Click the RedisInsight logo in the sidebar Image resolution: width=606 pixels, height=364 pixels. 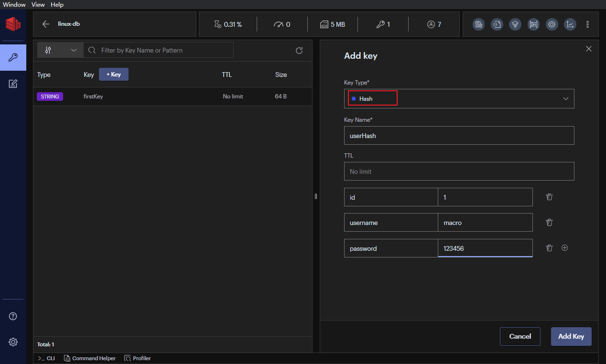point(13,24)
